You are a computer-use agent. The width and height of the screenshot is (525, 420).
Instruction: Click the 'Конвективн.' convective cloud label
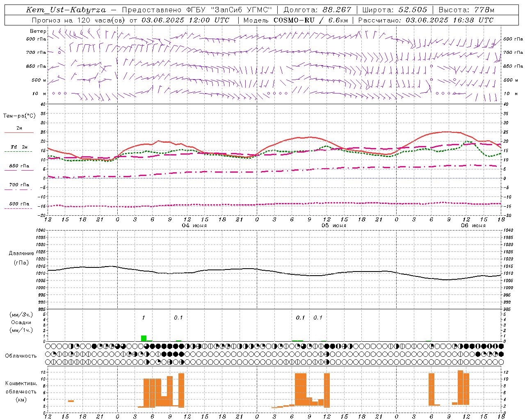point(21,383)
